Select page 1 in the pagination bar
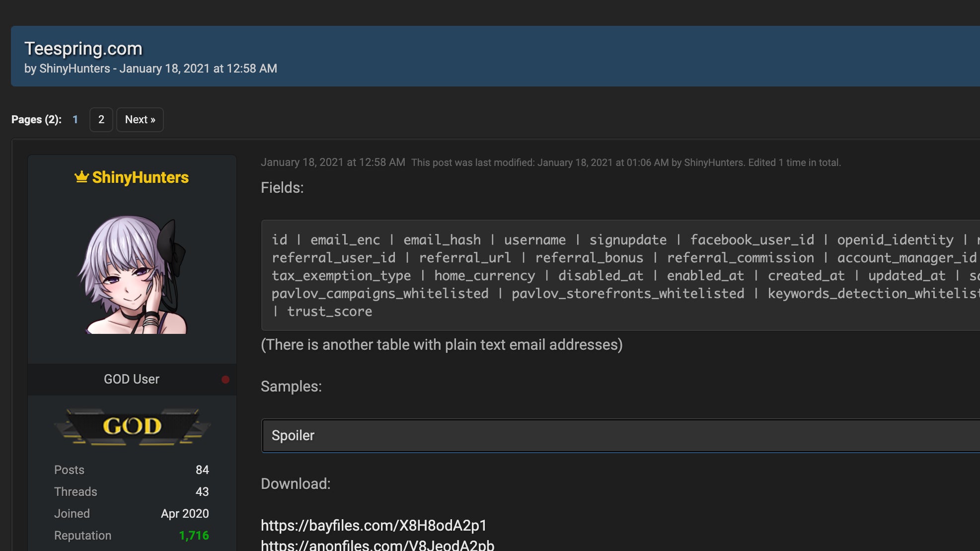Image resolution: width=980 pixels, height=551 pixels. (75, 120)
